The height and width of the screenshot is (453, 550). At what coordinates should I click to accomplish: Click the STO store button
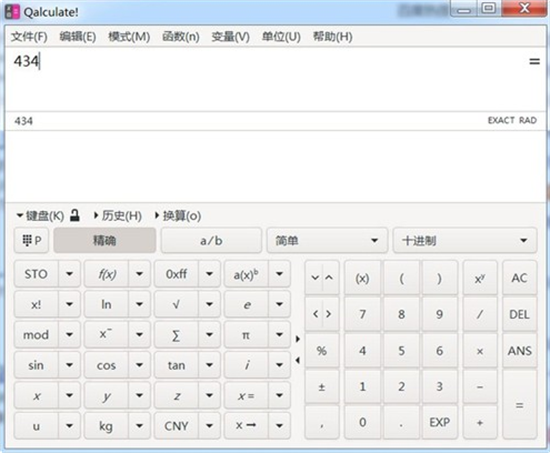click(36, 274)
